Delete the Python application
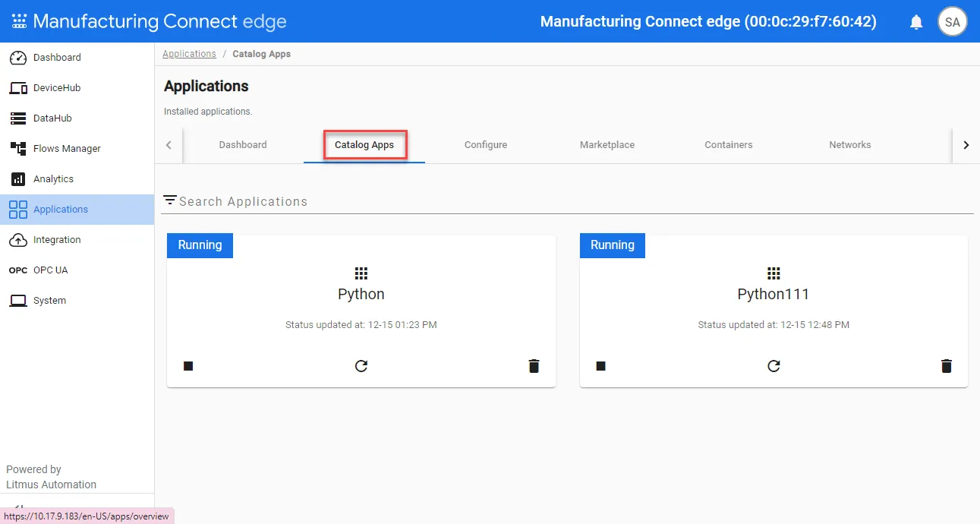980x524 pixels. pos(534,366)
